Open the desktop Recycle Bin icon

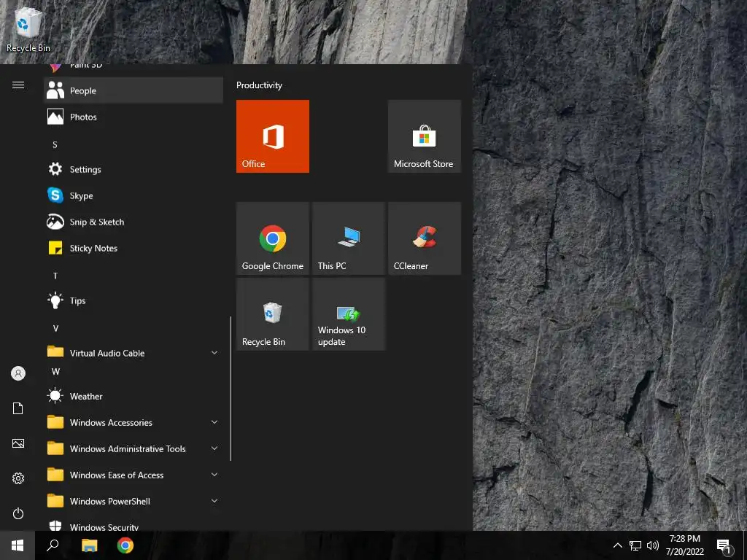[x=28, y=28]
